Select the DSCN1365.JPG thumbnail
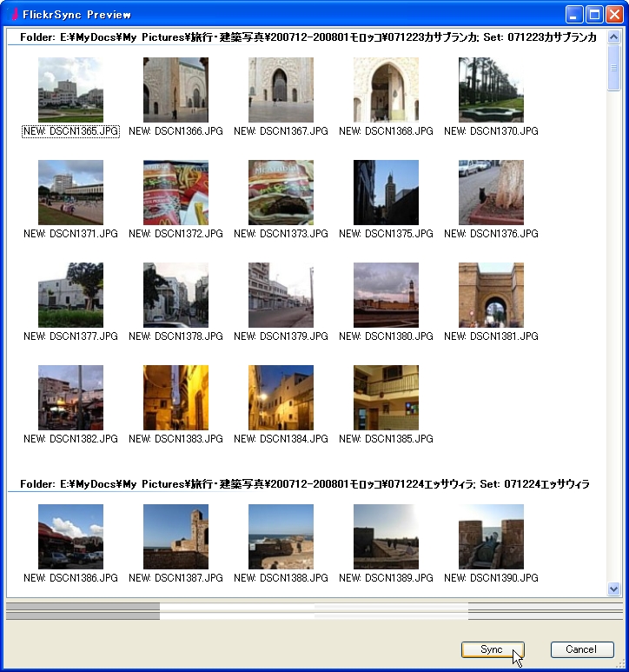This screenshot has height=672, width=629. pos(70,90)
